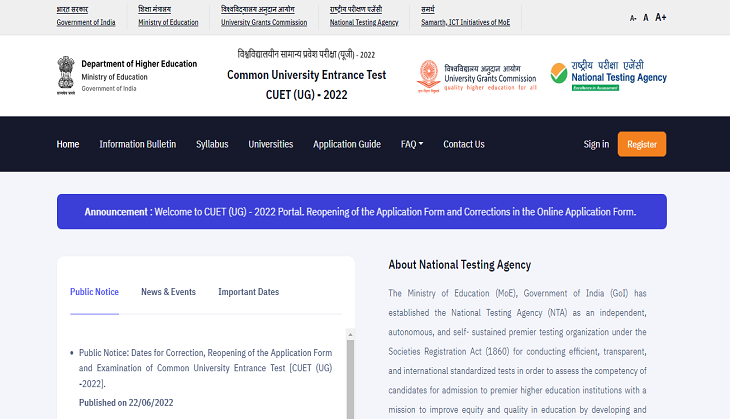Open University Grants Commission top link
The height and width of the screenshot is (419, 730).
click(264, 22)
